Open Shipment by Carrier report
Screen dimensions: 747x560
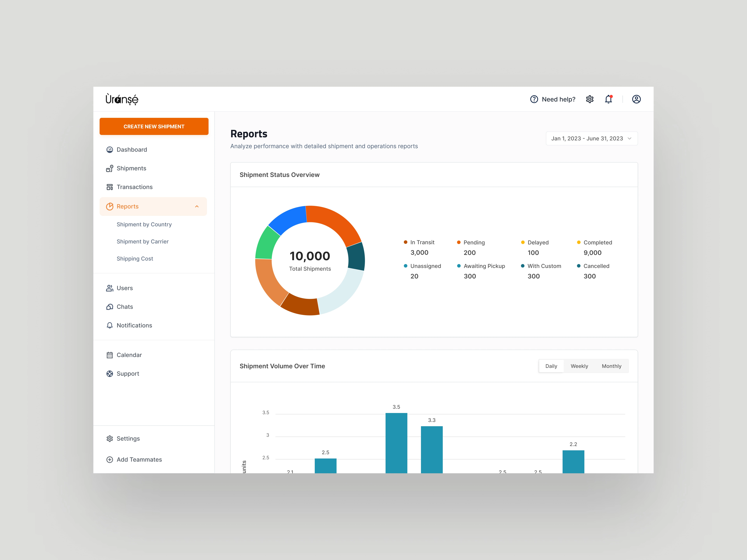click(142, 242)
